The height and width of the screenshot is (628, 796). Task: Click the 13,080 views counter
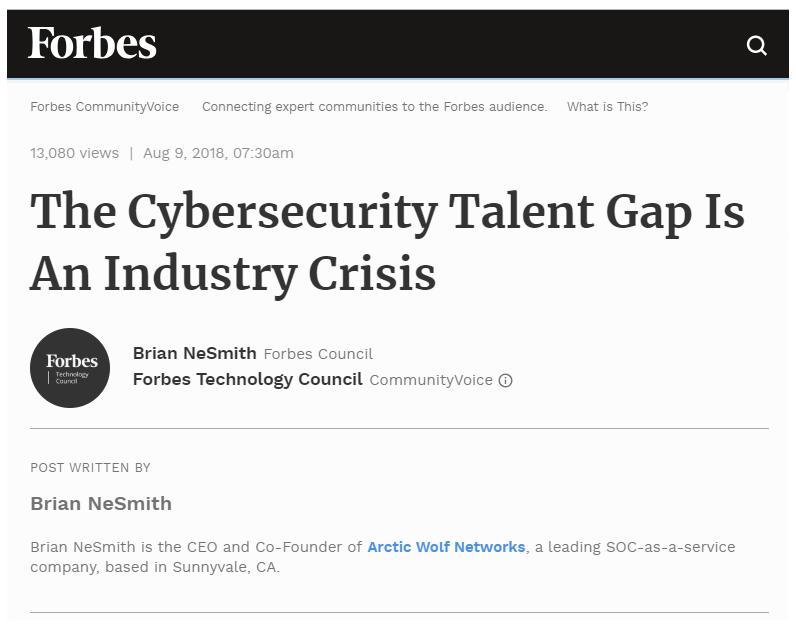(75, 153)
